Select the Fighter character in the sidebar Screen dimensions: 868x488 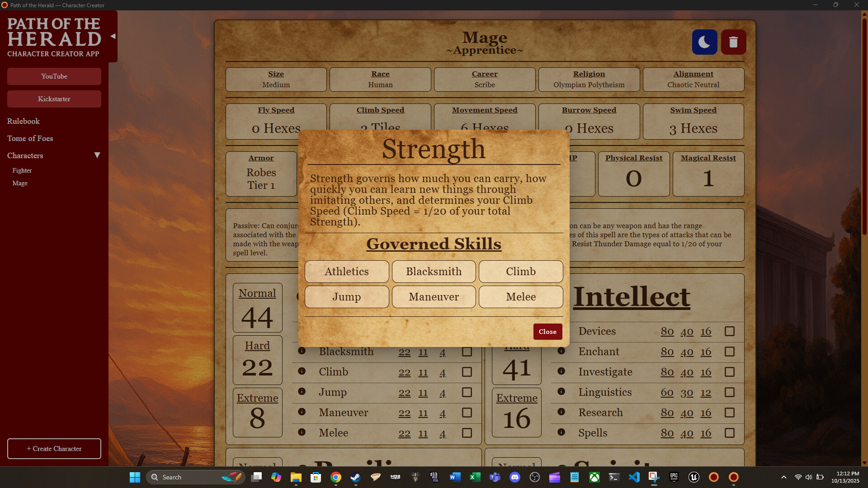point(22,170)
